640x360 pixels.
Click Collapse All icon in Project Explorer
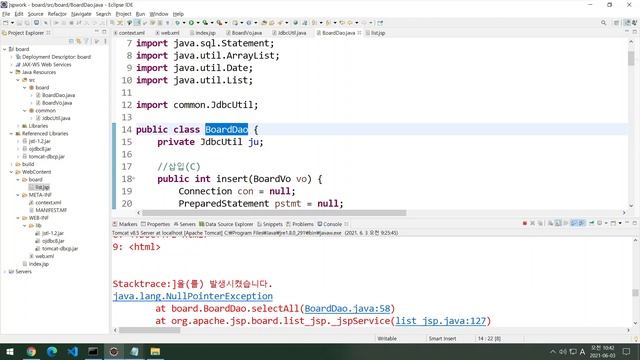(71, 41)
